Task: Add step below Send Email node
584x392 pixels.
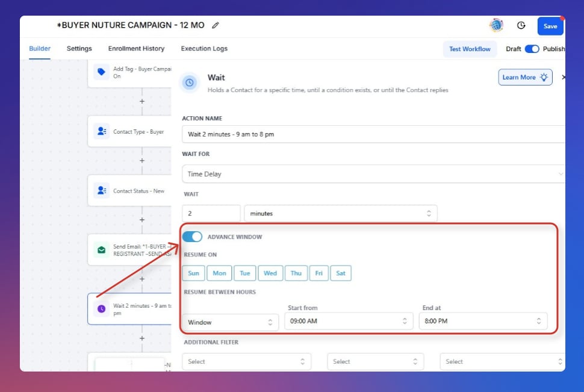Action: point(142,279)
